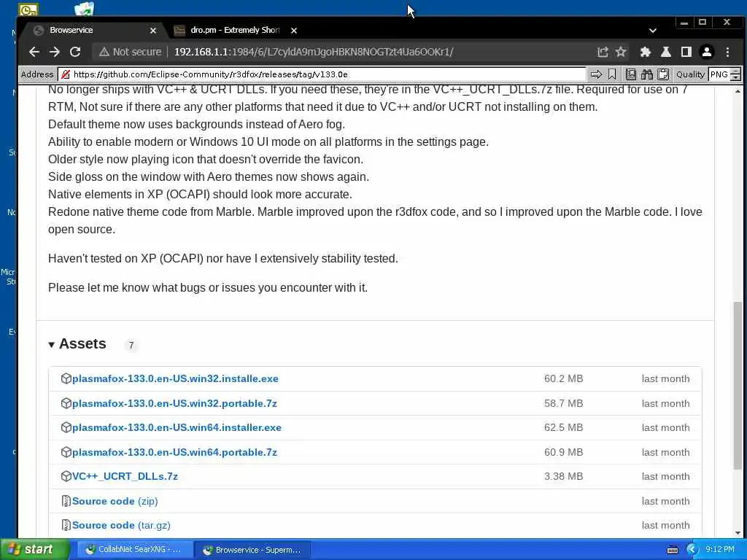Viewport: 747px width, 560px height.
Task: Click the package icon beside win32.installe.exe
Action: tap(66, 378)
